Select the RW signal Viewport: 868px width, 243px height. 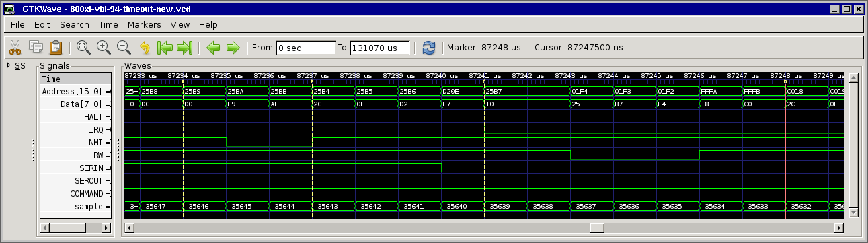(x=76, y=155)
